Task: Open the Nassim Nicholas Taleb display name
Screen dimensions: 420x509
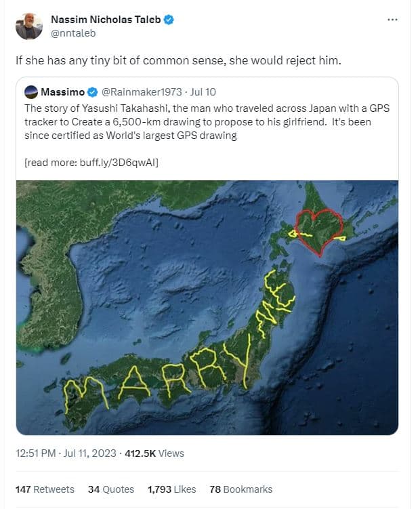Action: pos(106,20)
